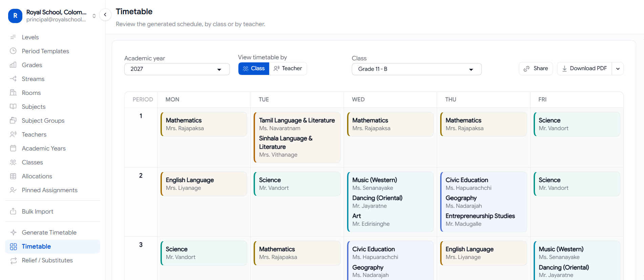Click the Grades bar chart icon

pos(13,65)
